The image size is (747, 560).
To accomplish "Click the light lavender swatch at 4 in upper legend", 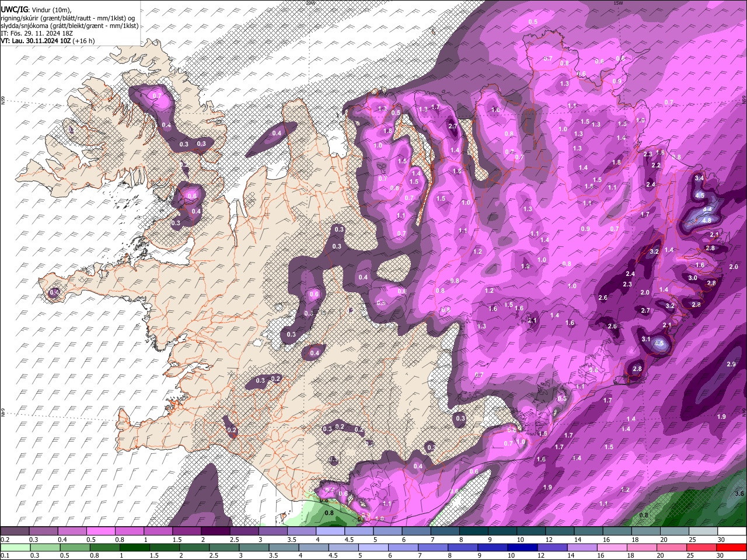I will click(330, 531).
